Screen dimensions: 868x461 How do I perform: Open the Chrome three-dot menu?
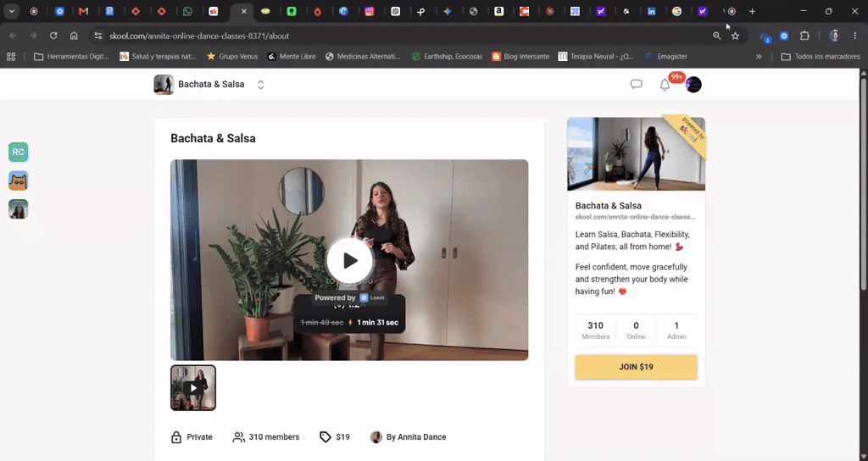(854, 36)
